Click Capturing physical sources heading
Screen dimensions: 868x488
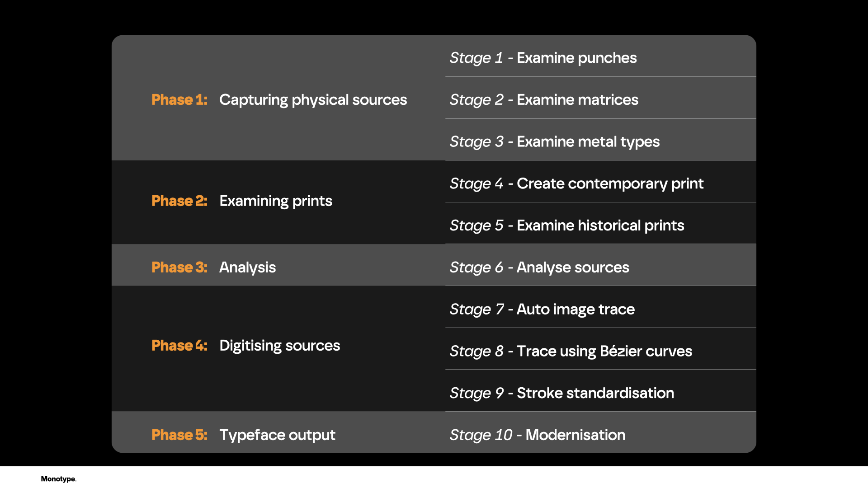click(313, 100)
